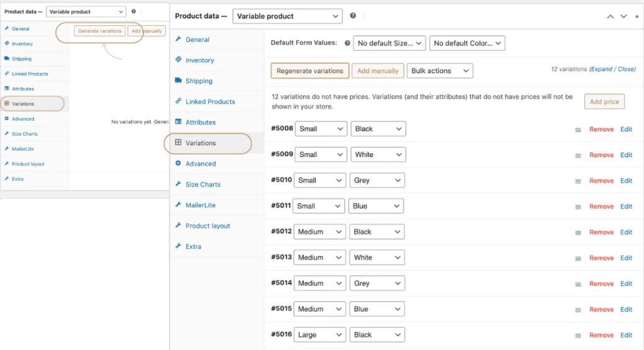644x350 pixels.
Task: Open size dropdown for variation #5008
Action: click(x=321, y=129)
